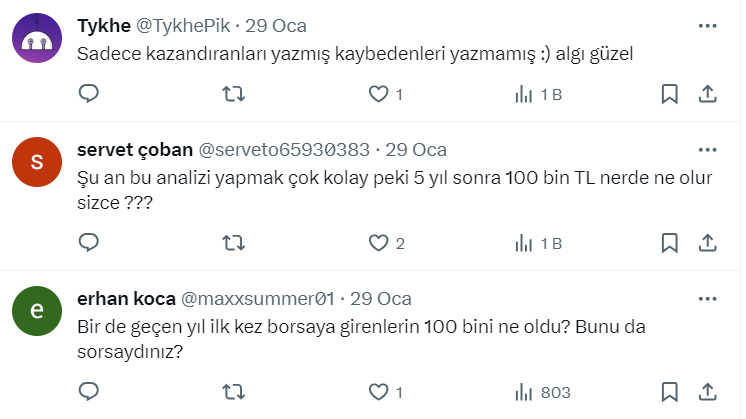
Task: Reply to servet çoban's tweet
Action: [89, 242]
